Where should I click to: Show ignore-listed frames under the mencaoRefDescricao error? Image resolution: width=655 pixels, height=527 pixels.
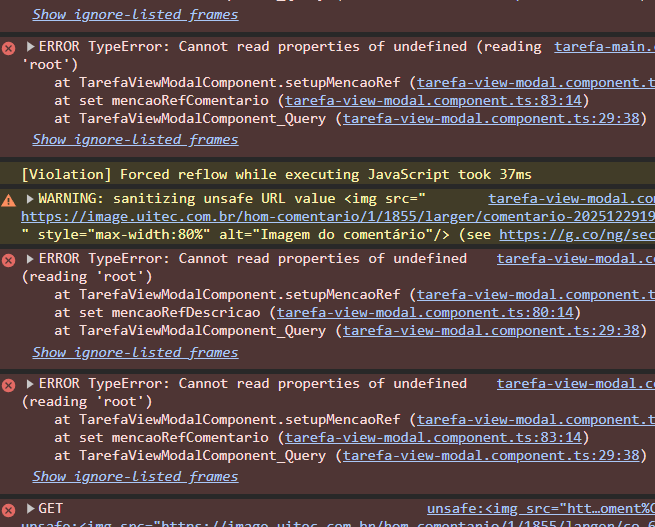pos(135,352)
